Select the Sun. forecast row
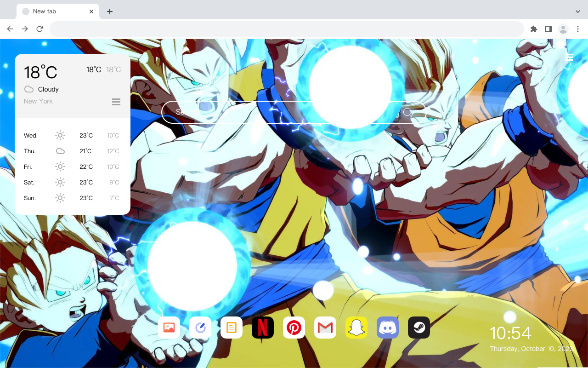Viewport: 588px width, 368px height. pos(72,198)
